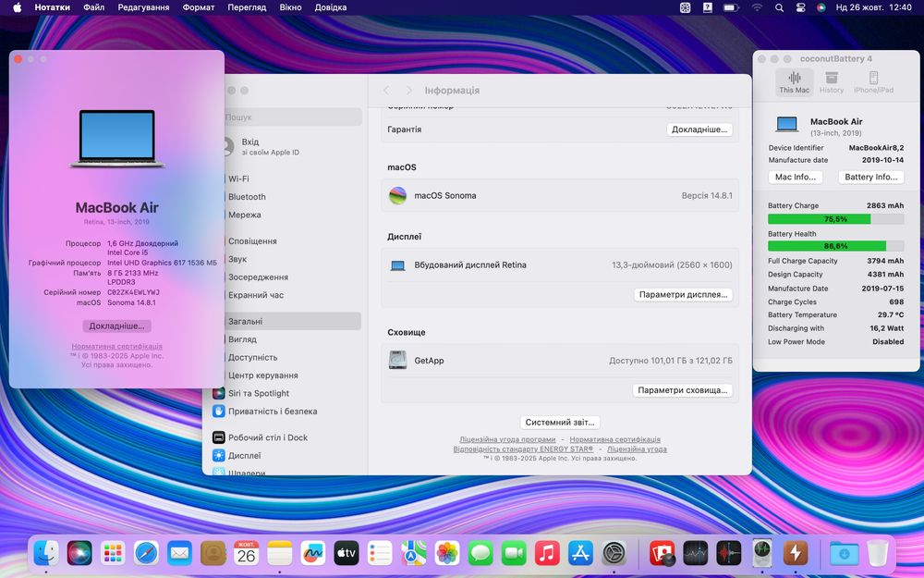Open Launchpad in the Dock

113,553
